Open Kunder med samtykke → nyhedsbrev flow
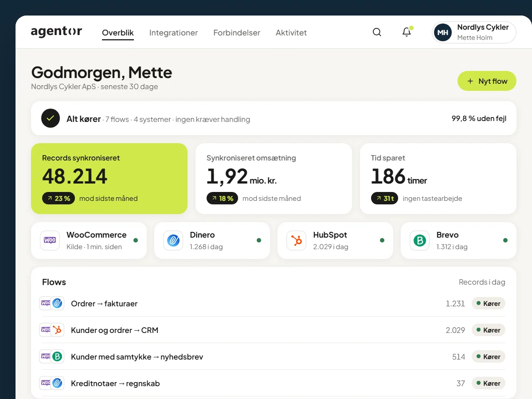The height and width of the screenshot is (399, 532). 274,356
